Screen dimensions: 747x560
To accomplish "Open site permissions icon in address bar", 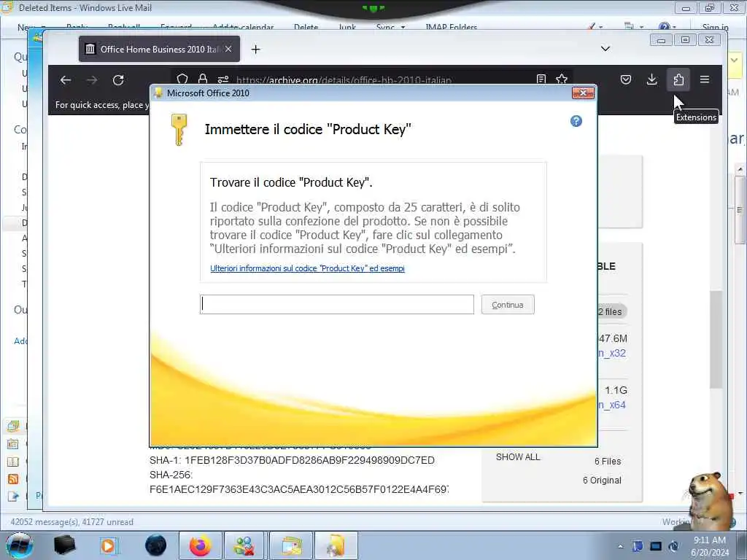I will (223, 79).
